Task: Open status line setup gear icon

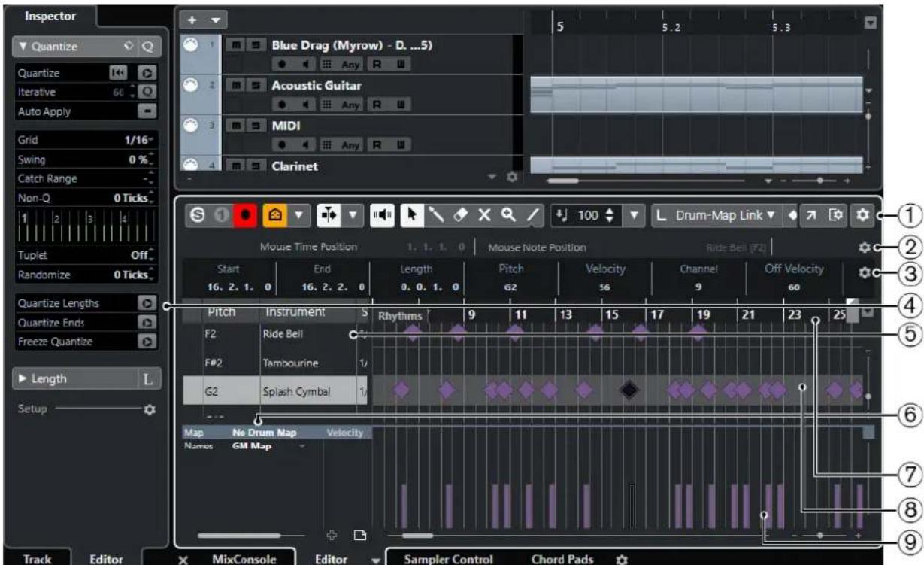Action: coord(864,246)
